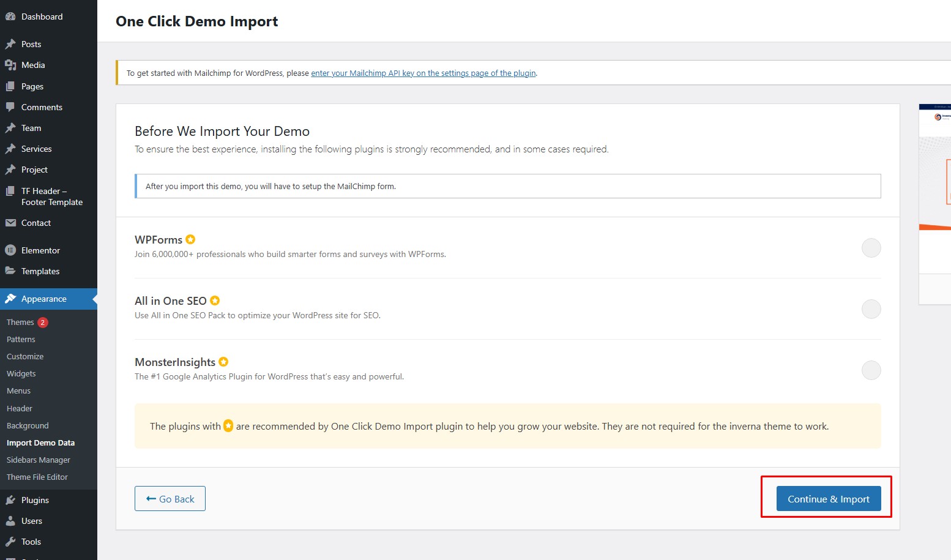The image size is (951, 560).
Task: Click the One Click Demo Import heading
Action: click(197, 21)
